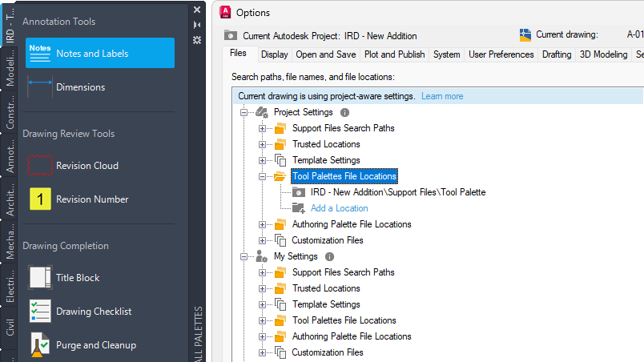This screenshot has width=644, height=362.
Task: Click the Current drawing icon
Action: click(x=525, y=35)
